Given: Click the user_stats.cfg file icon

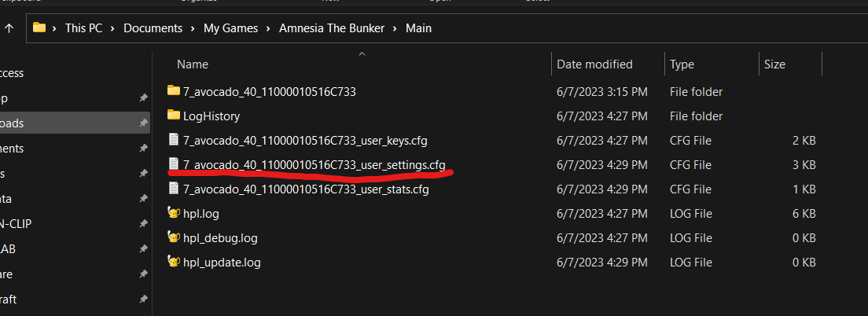Looking at the screenshot, I should point(174,189).
